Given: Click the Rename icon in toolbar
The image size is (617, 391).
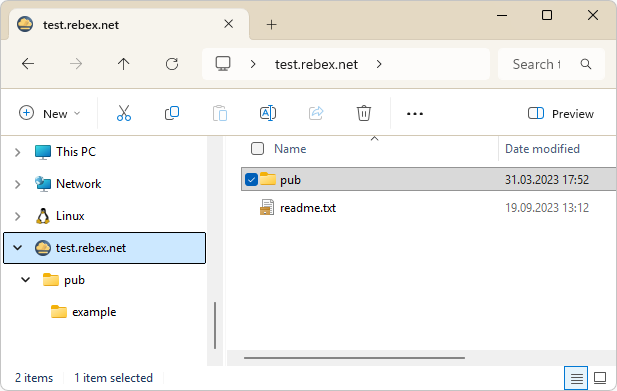Looking at the screenshot, I should [x=268, y=113].
